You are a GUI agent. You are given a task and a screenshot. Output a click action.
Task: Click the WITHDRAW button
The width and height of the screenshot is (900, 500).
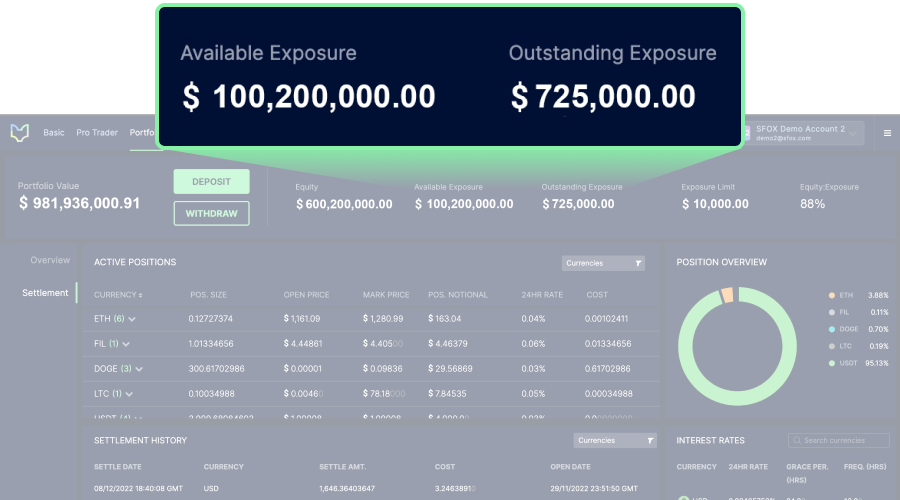coord(211,214)
